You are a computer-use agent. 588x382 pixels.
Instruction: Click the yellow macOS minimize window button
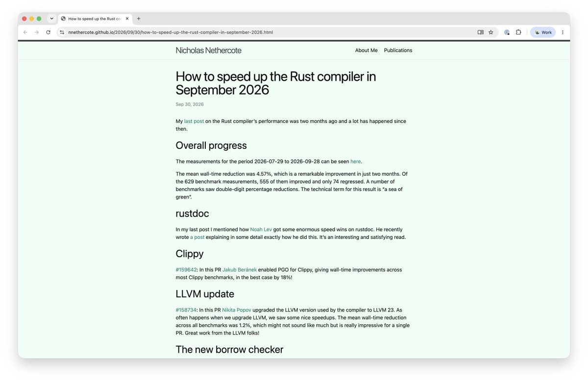coord(32,19)
